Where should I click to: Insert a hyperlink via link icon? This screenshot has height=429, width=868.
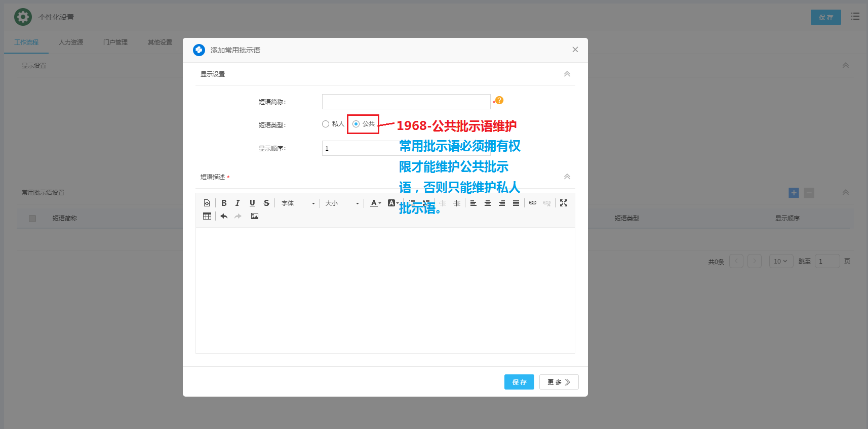pos(533,203)
